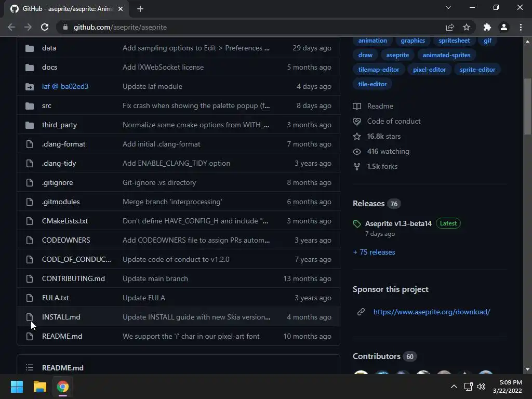The image size is (532, 399).
Task: Open the CODE_OF_CONDUC... file
Action: (x=76, y=260)
